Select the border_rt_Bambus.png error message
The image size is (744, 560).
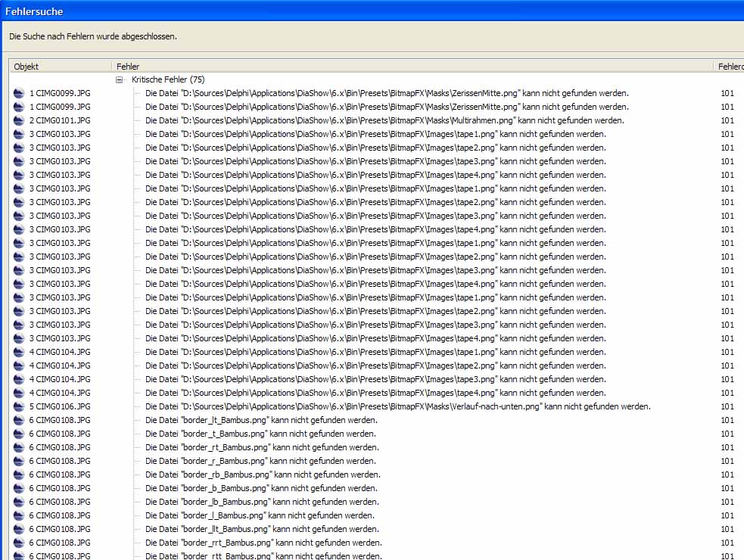(x=263, y=447)
